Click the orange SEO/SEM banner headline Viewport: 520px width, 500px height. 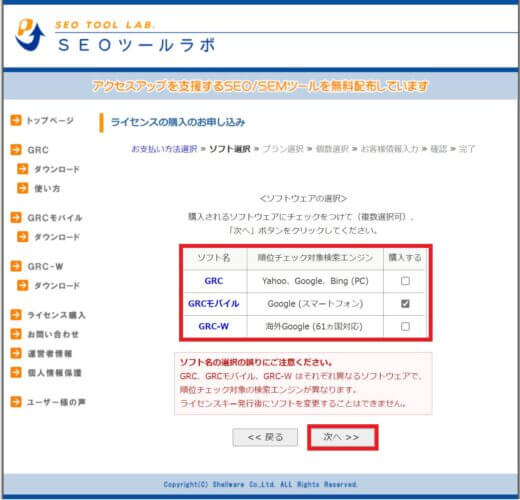[260, 86]
